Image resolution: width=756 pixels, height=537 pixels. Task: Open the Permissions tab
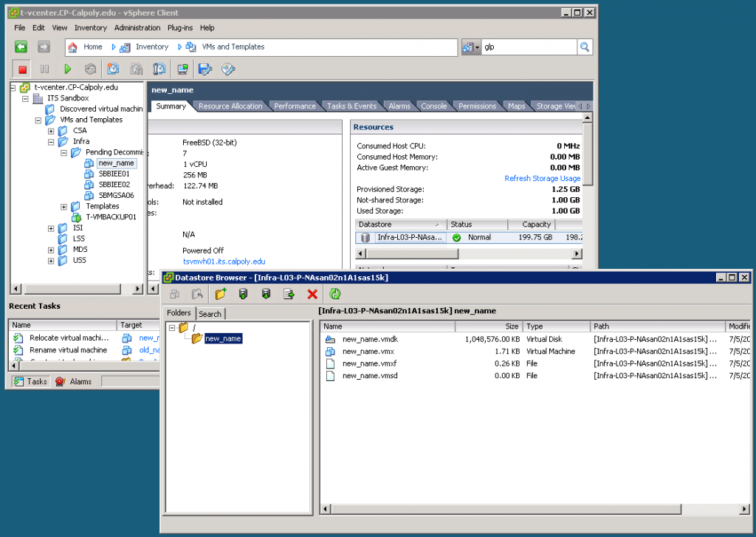pyautogui.click(x=477, y=106)
